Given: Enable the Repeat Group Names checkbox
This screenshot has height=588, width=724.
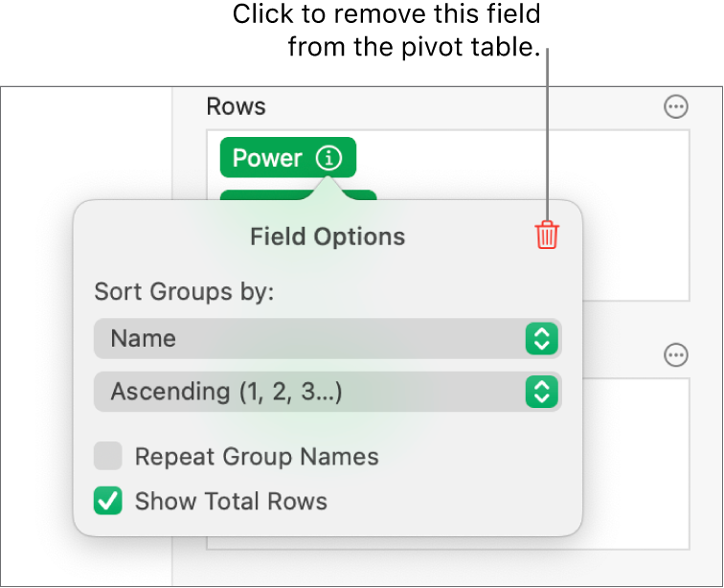Looking at the screenshot, I should (x=108, y=457).
